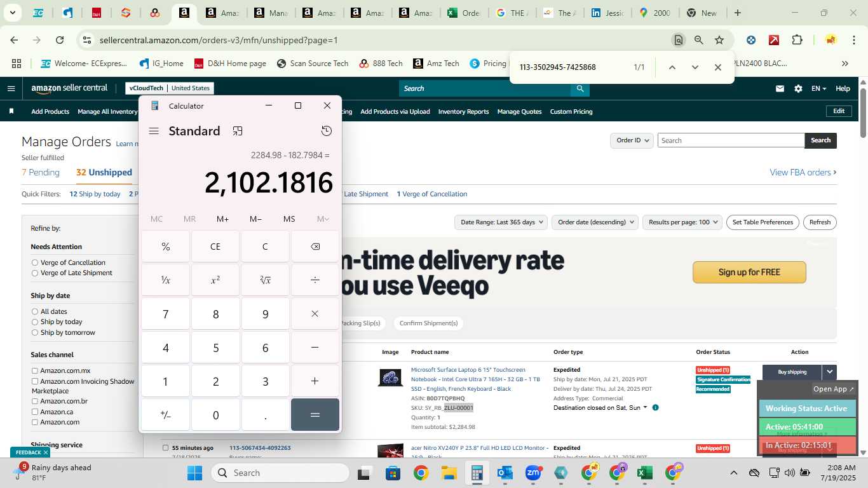Bookmark this page with star icon
Image resolution: width=868 pixels, height=488 pixels.
(719, 40)
